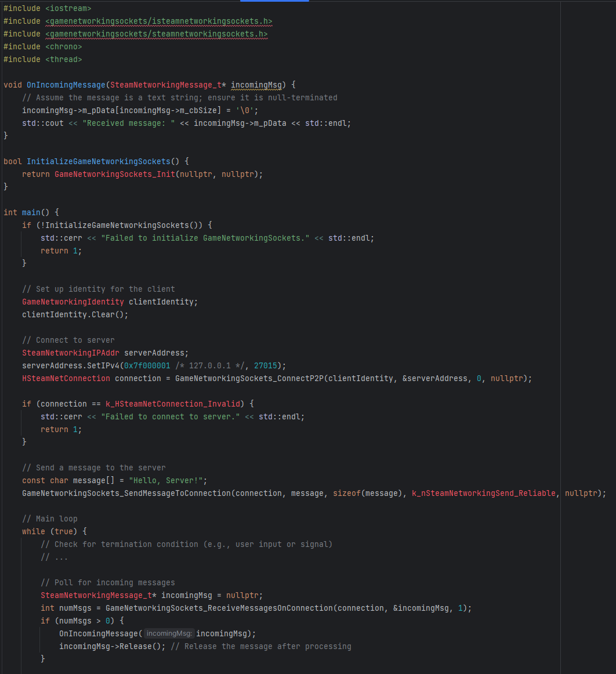The height and width of the screenshot is (674, 616).
Task: Click the clientIdentity.Clear() call
Action: pyautogui.click(x=75, y=314)
